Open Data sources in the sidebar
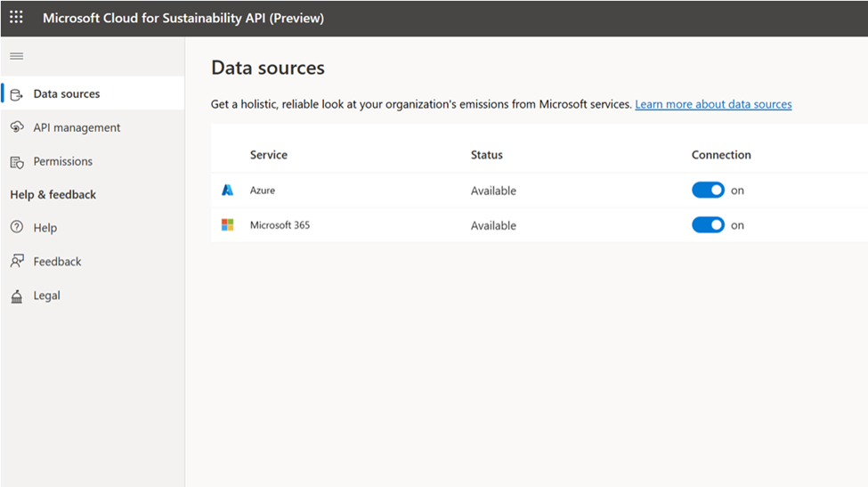The height and width of the screenshot is (487, 868). (93, 93)
